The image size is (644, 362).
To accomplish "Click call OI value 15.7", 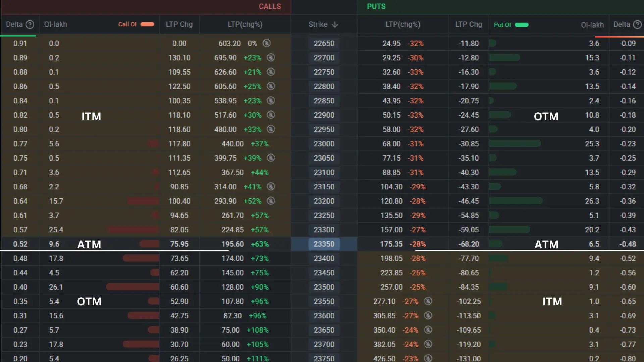I will coord(56,201).
